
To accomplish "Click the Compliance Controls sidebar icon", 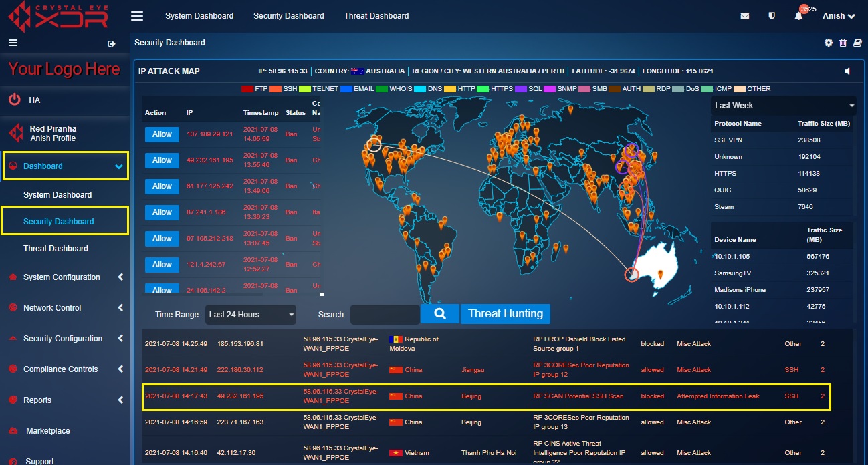I will click(11, 369).
